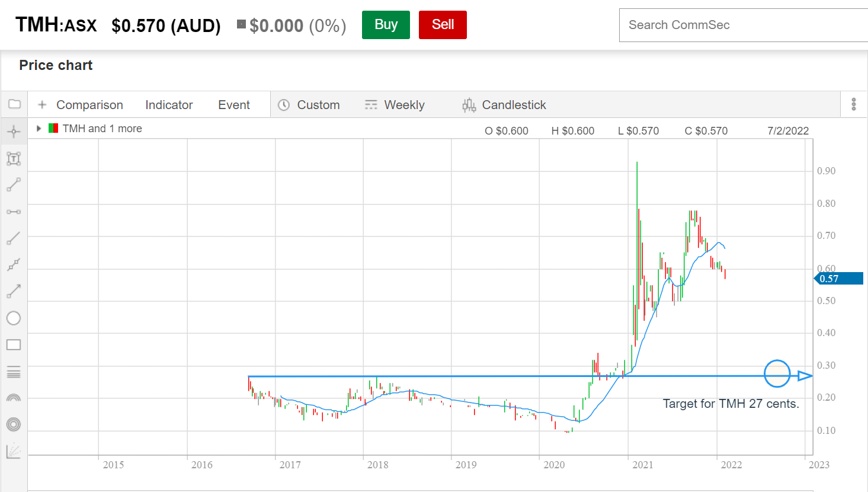The width and height of the screenshot is (868, 492).
Task: Pick the circle shape tool
Action: click(14, 318)
